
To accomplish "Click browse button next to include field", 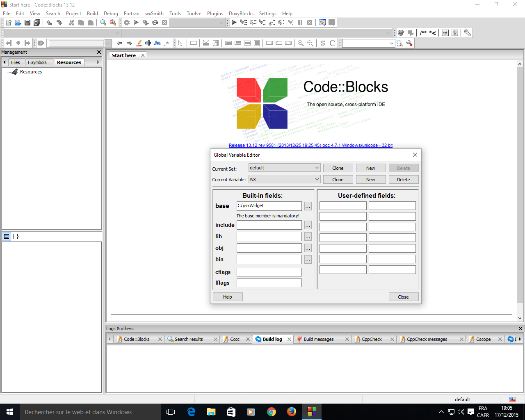I will [308, 225].
